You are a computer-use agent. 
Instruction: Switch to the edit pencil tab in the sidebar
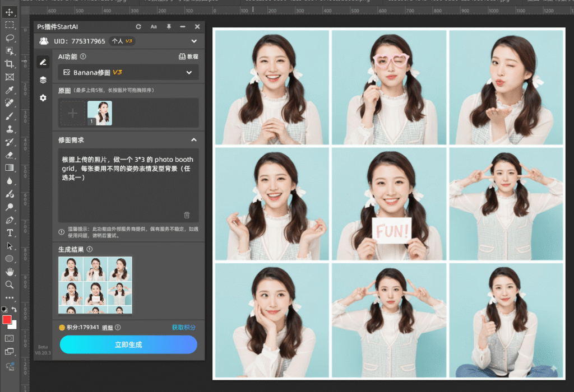coord(43,61)
